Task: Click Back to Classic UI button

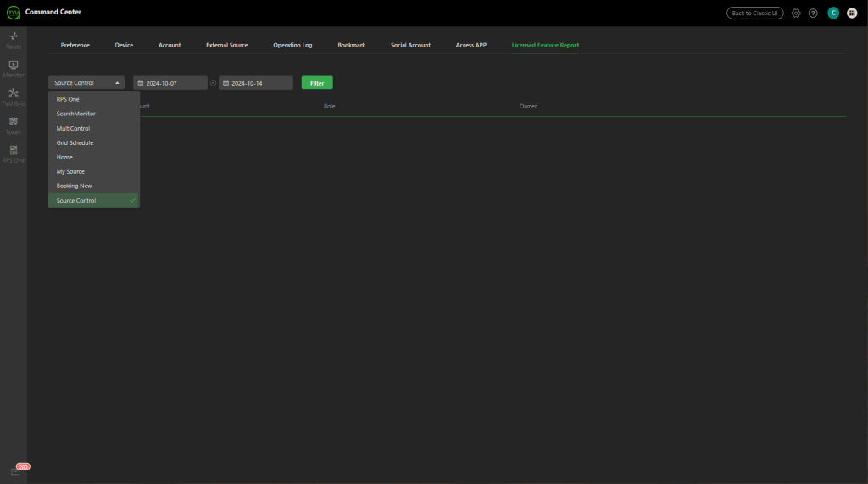Action: point(754,13)
